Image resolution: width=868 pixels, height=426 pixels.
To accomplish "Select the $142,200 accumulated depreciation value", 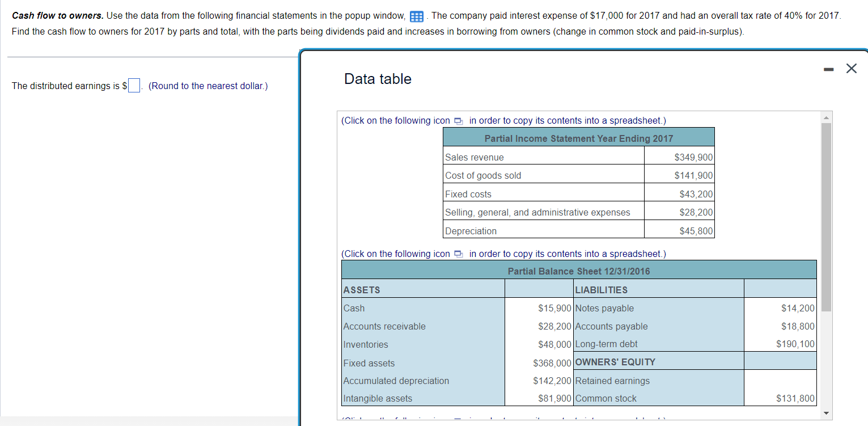I will [x=552, y=381].
